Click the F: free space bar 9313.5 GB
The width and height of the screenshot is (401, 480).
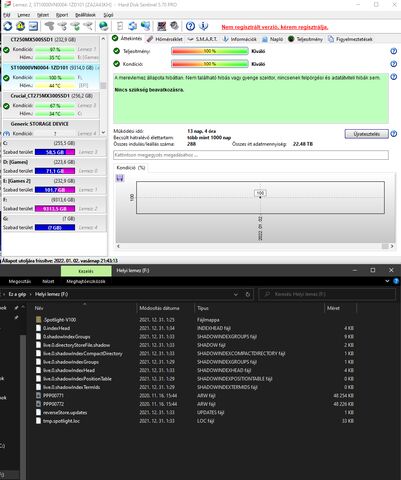point(55,209)
